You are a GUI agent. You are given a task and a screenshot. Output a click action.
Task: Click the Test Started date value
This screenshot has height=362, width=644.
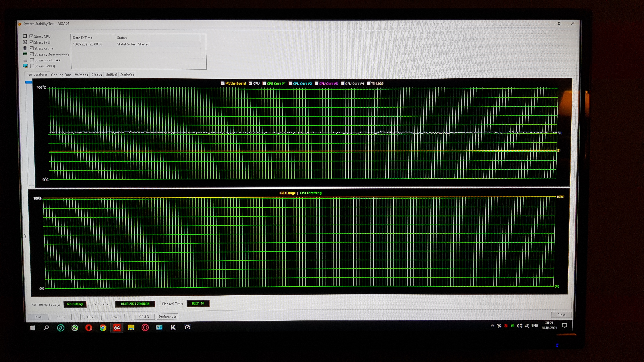point(135,304)
